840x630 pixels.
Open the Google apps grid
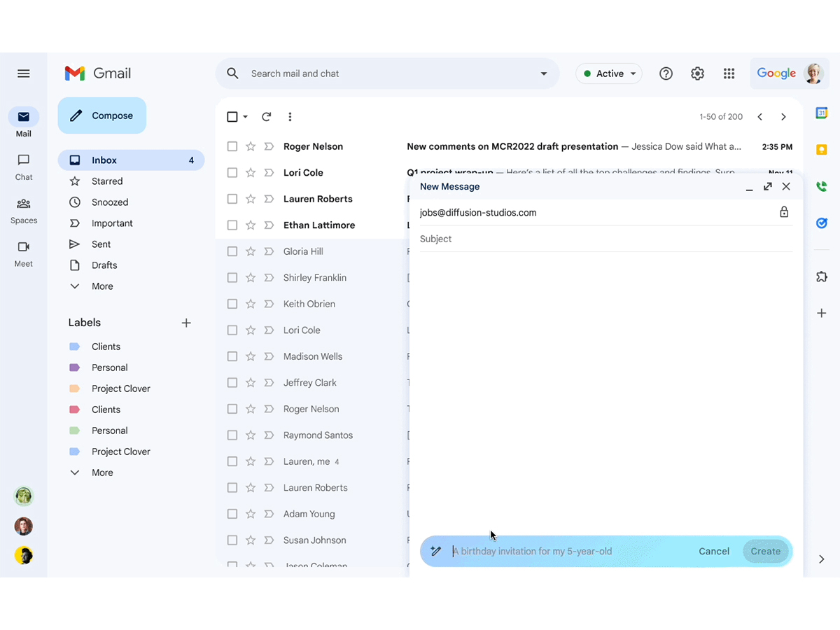click(x=729, y=73)
